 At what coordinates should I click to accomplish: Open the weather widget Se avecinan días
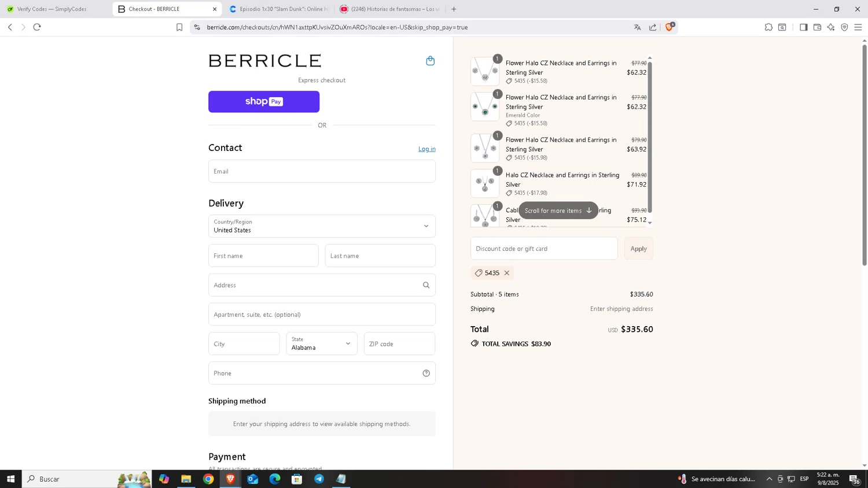pos(717,479)
